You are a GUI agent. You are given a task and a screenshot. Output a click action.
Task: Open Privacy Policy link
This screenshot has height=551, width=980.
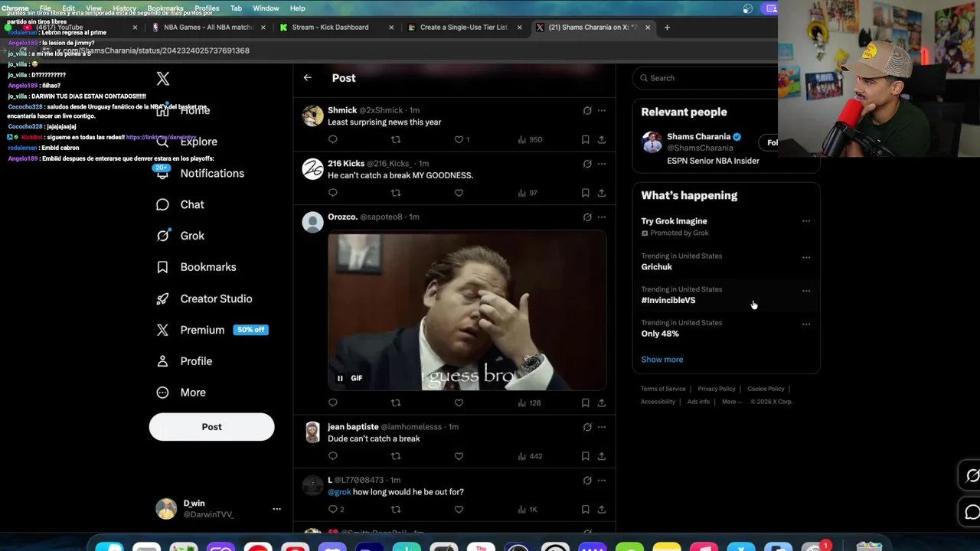click(x=717, y=389)
